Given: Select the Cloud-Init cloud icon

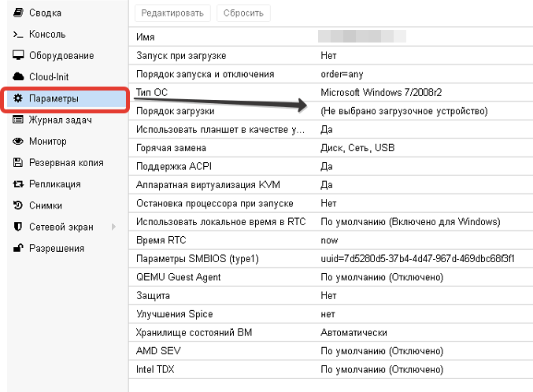Looking at the screenshot, I should click(18, 77).
